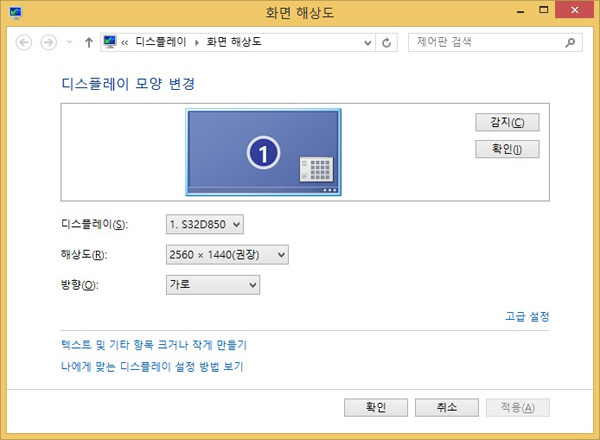Open the 방향 가로 orientation dropdown

(x=213, y=285)
